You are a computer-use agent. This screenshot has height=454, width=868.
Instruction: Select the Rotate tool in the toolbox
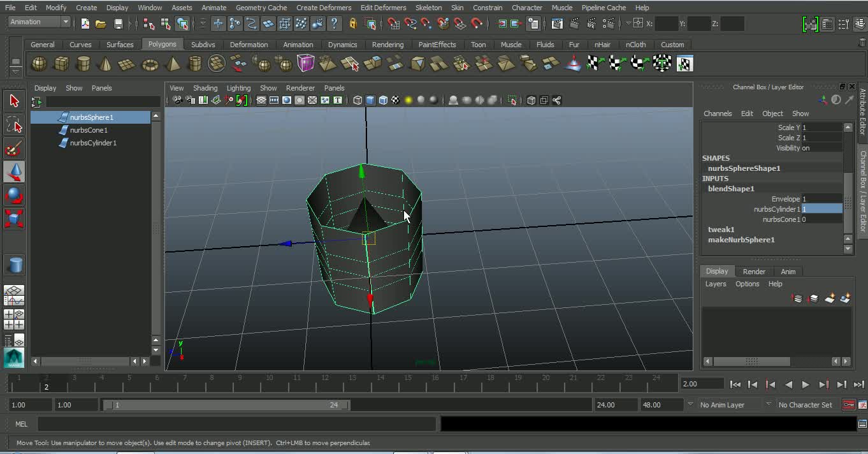[14, 195]
